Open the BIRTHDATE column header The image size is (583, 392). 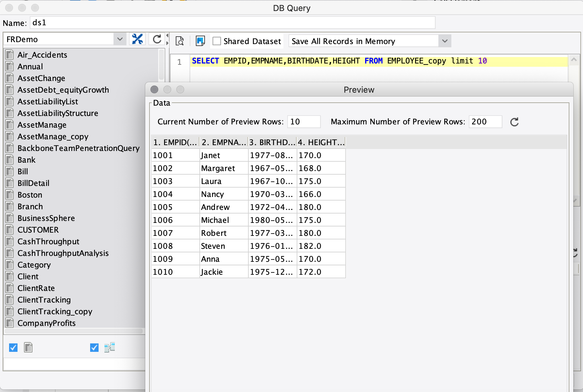(272, 142)
